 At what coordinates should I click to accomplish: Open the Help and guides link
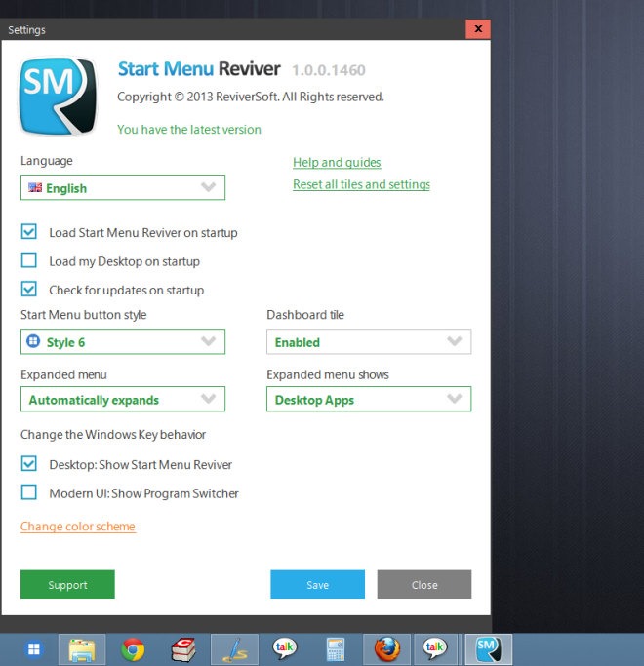[337, 162]
